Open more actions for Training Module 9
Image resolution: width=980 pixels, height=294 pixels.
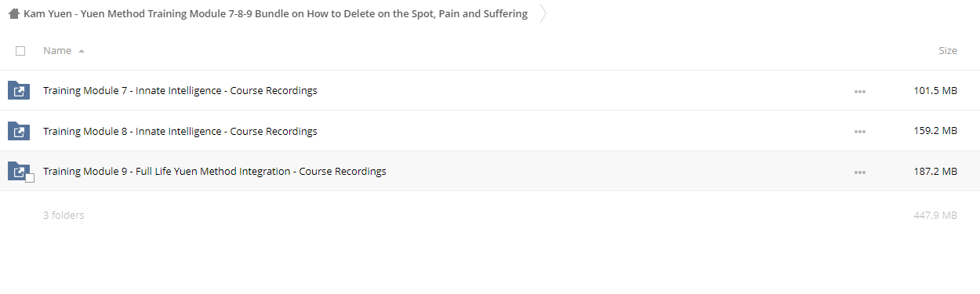[x=860, y=172]
